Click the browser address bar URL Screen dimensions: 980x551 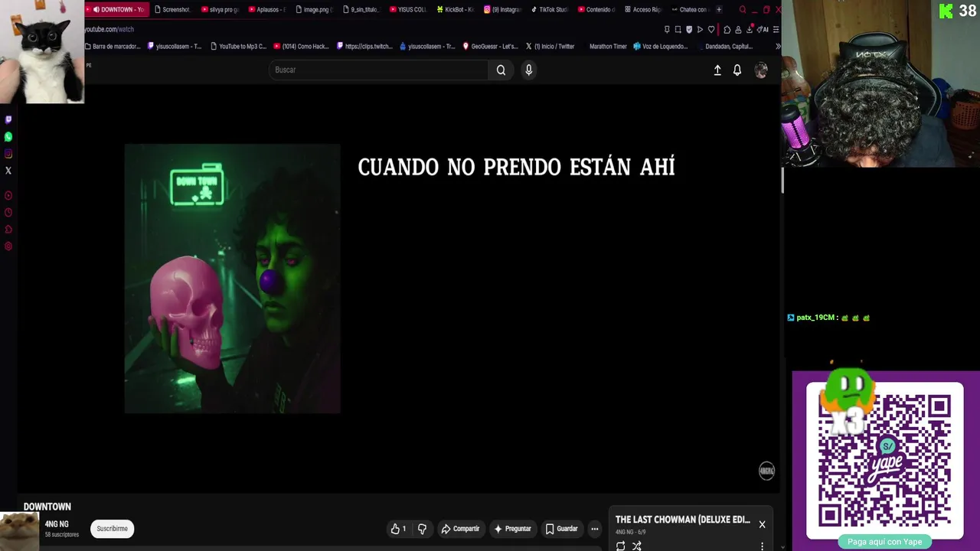[x=109, y=29]
